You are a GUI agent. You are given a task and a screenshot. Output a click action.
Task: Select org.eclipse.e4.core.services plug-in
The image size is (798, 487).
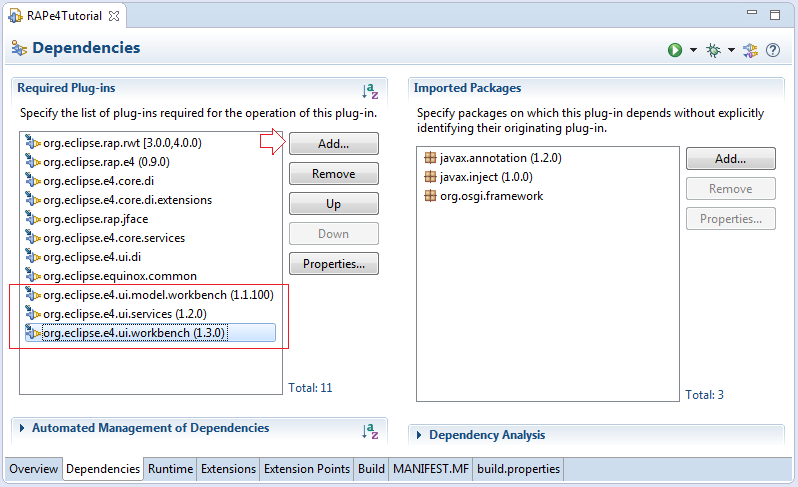click(x=114, y=238)
